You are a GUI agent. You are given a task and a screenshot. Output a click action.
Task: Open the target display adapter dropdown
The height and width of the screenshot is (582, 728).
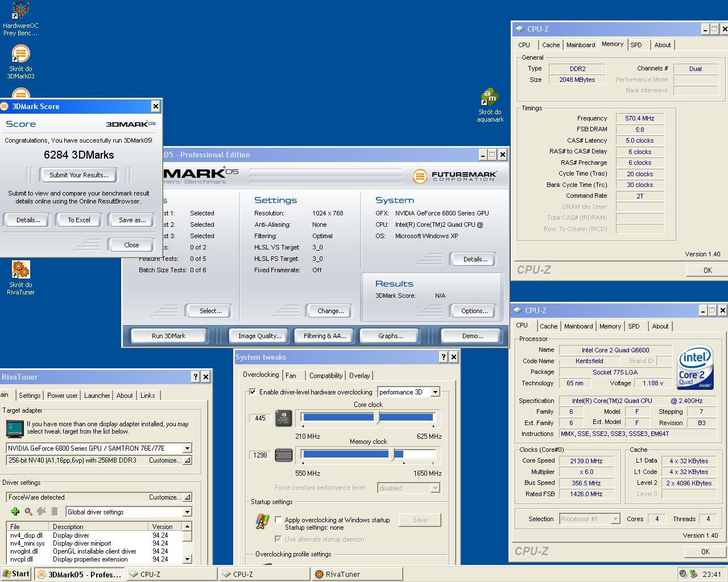[x=187, y=448]
